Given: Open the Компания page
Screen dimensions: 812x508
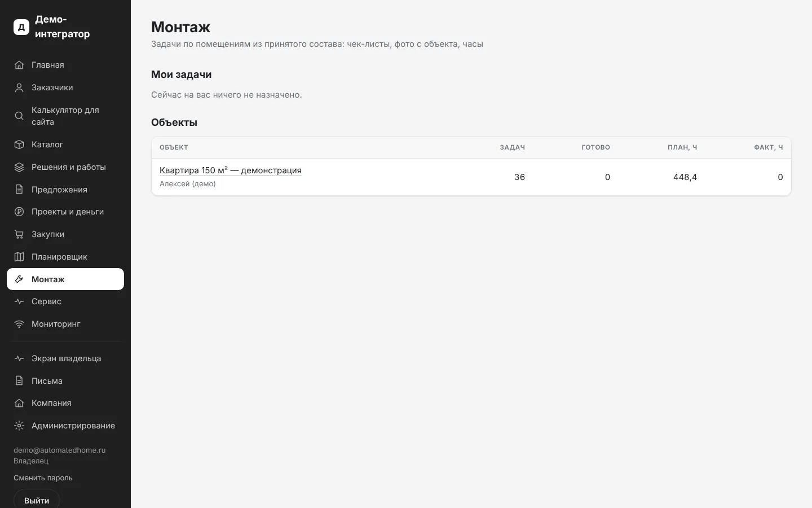Looking at the screenshot, I should click(65, 403).
